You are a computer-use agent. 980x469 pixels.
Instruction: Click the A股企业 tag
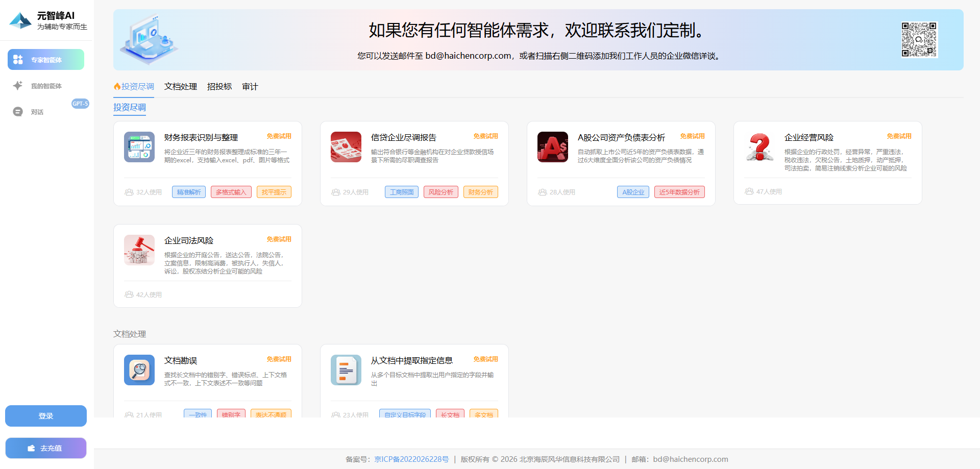coord(633,192)
